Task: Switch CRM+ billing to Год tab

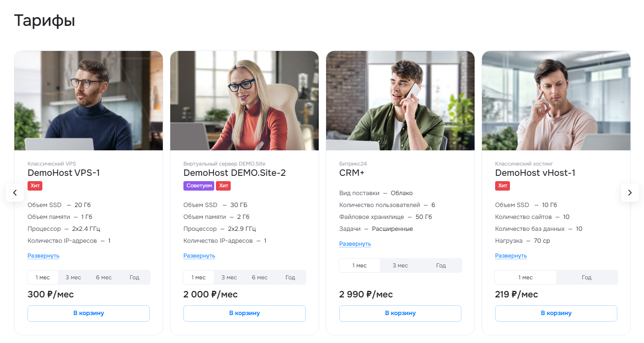Action: click(x=441, y=265)
